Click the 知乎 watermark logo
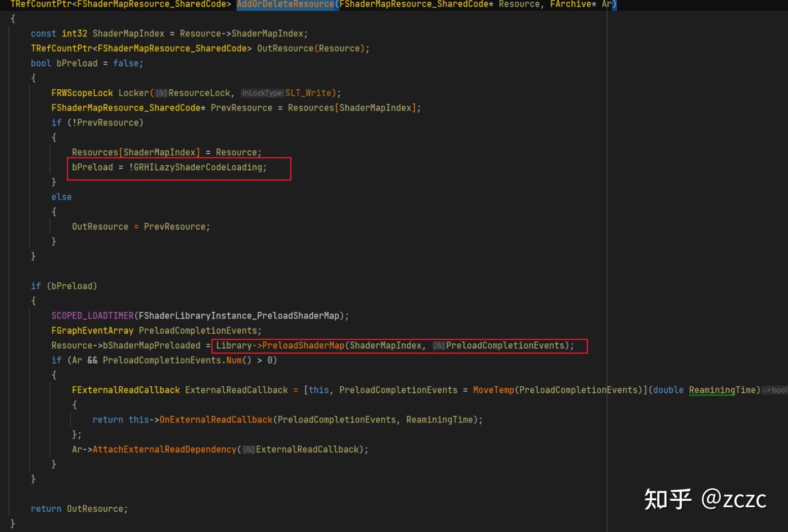 click(667, 499)
